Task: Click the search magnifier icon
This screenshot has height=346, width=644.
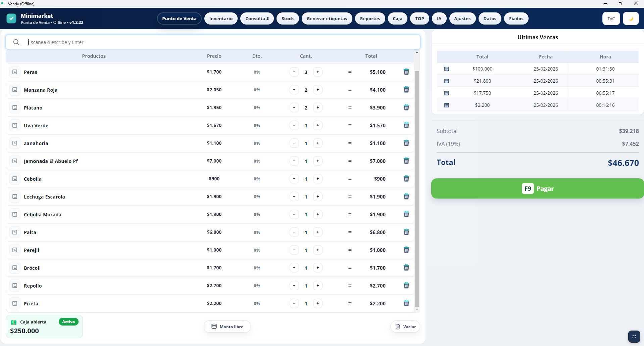Action: pos(16,42)
